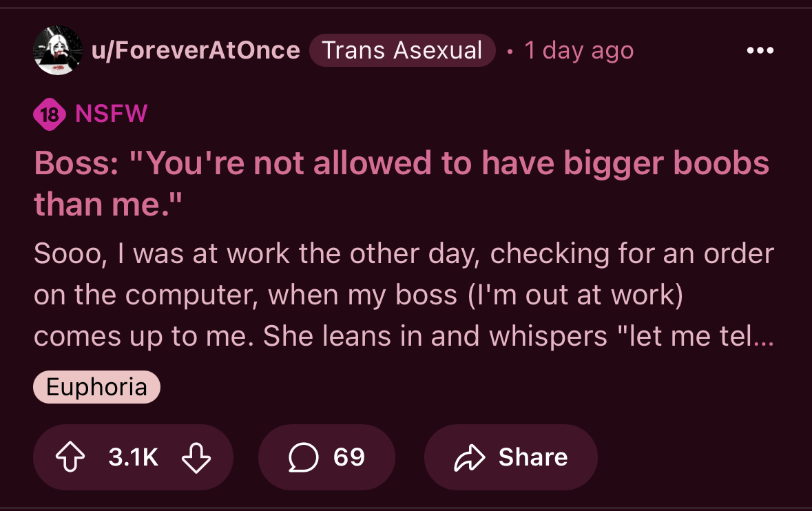Visit the u/ForeverAtOnce username link
This screenshot has width=812, height=511.
click(x=196, y=50)
